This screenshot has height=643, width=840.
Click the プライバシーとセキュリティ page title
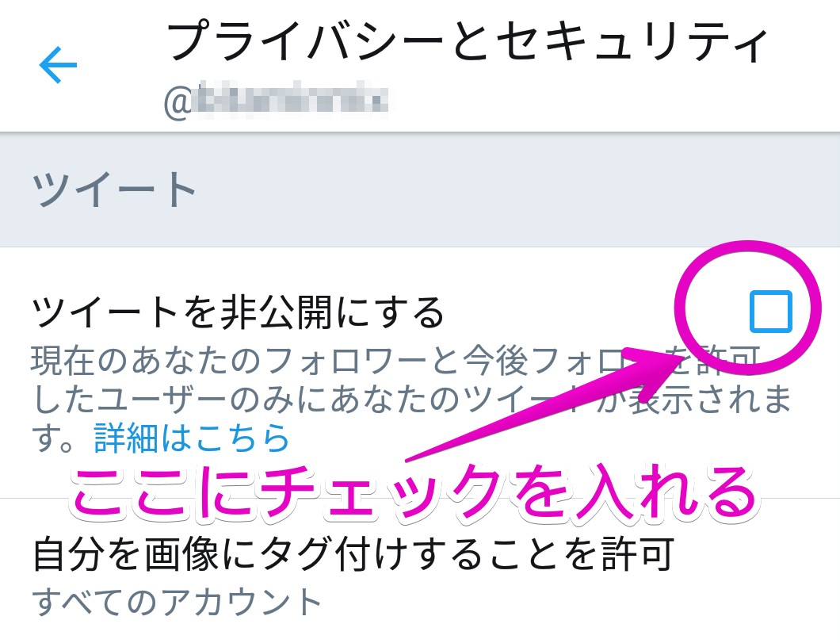tap(468, 42)
